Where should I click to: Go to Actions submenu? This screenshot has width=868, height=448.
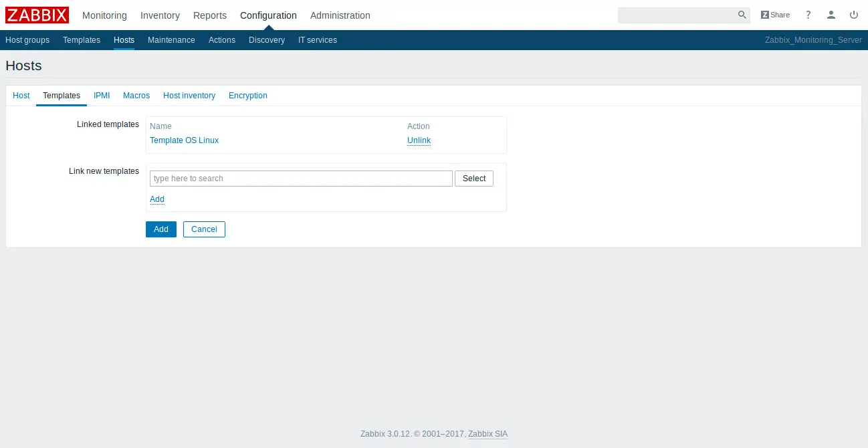[x=222, y=40]
